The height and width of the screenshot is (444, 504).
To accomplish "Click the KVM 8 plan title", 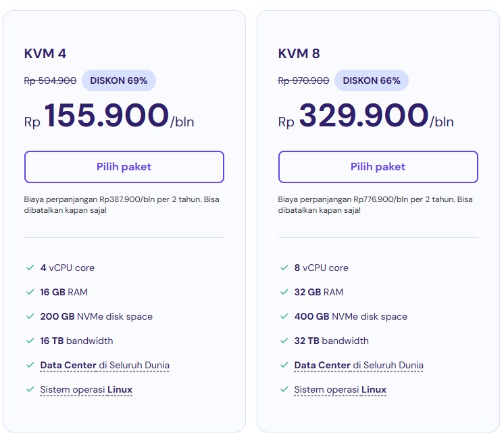I will [x=299, y=54].
